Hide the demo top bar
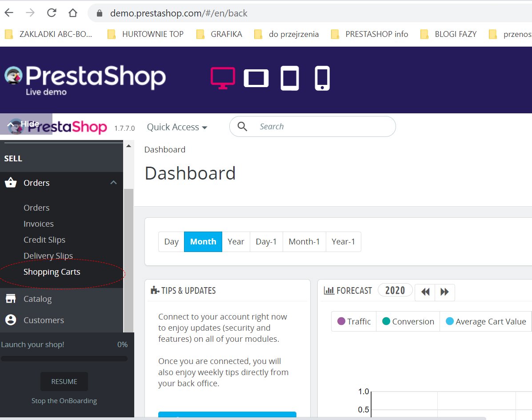Viewport: 532px width, 420px height. [26, 124]
